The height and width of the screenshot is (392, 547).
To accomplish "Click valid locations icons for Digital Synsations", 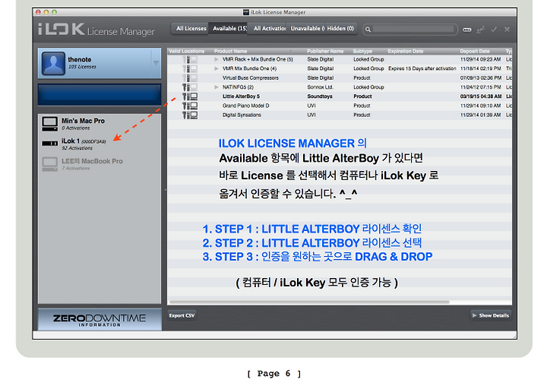I will (190, 115).
